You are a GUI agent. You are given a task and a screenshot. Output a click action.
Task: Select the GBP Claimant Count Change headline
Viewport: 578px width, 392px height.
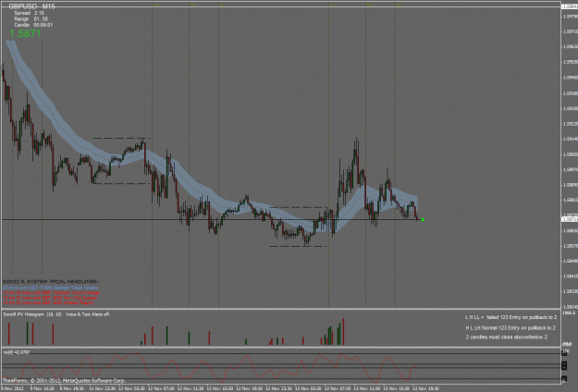click(x=51, y=292)
